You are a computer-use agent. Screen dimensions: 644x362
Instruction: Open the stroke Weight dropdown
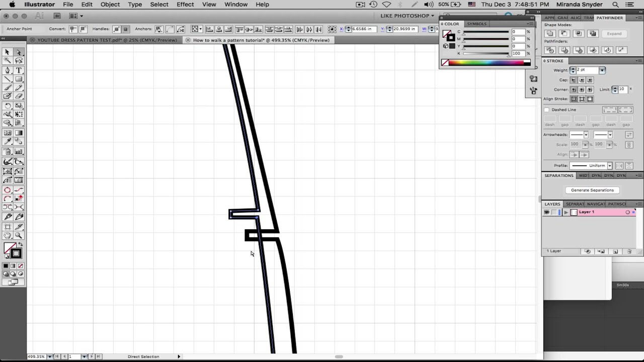(602, 70)
